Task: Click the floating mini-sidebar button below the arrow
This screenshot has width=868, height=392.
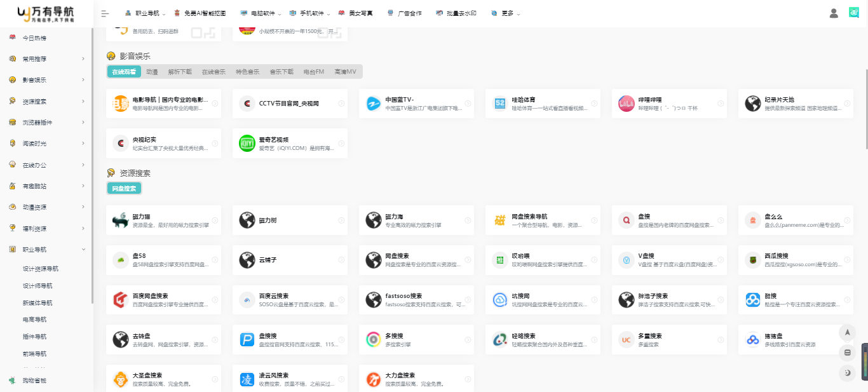Action: pyautogui.click(x=847, y=353)
